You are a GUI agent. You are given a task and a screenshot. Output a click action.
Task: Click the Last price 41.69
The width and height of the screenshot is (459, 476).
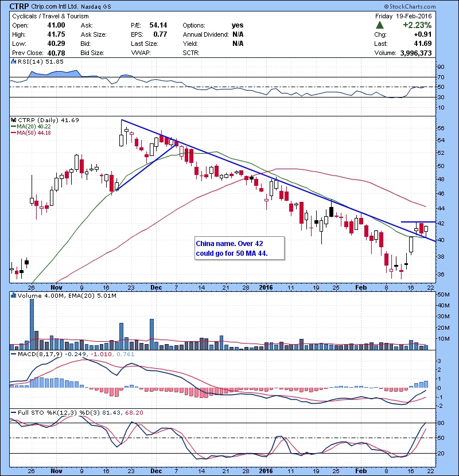423,44
